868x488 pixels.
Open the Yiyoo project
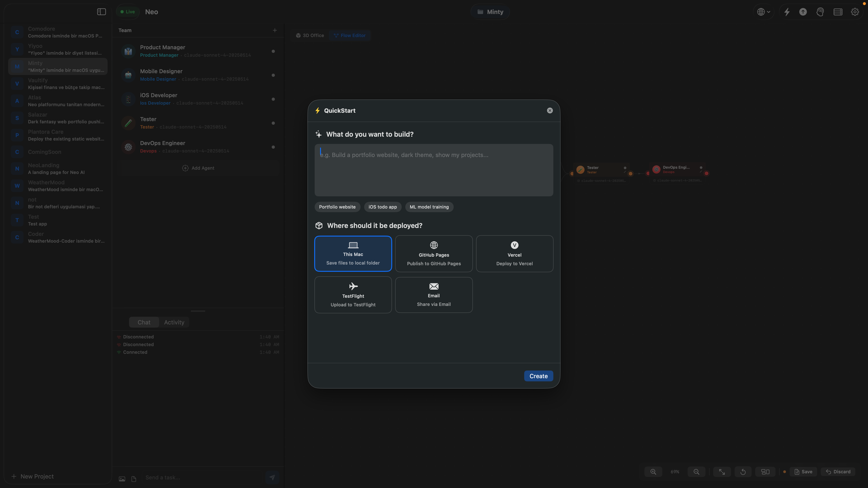[58, 49]
